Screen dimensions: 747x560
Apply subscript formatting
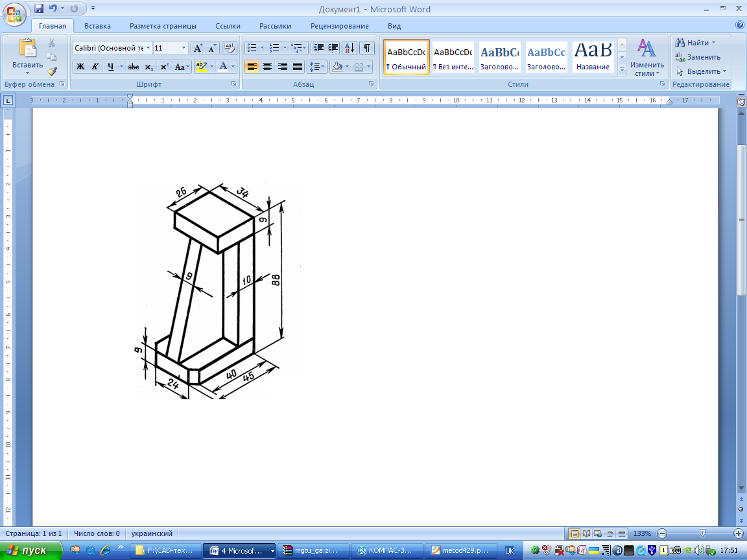pos(149,66)
